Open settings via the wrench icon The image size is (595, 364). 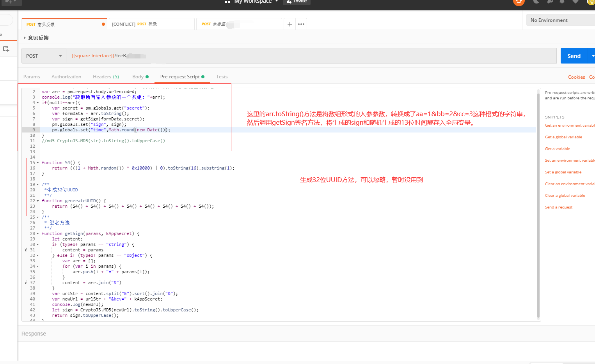coord(550,2)
